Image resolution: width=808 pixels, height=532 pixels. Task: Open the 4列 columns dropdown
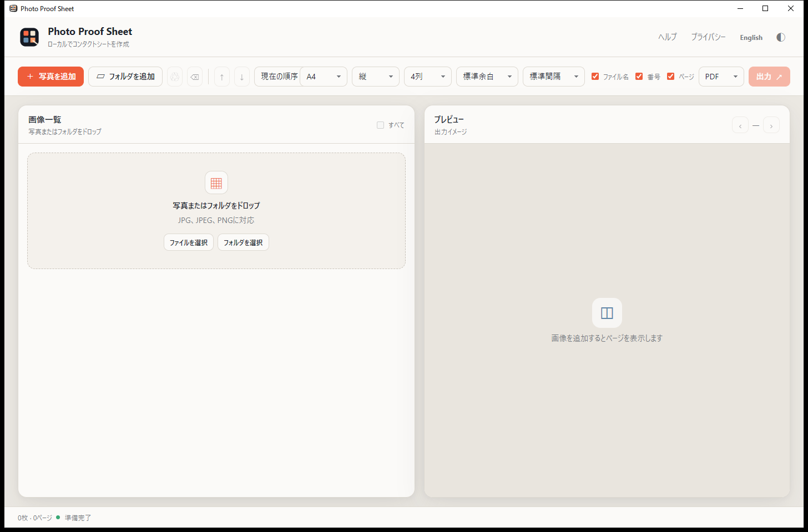point(428,77)
